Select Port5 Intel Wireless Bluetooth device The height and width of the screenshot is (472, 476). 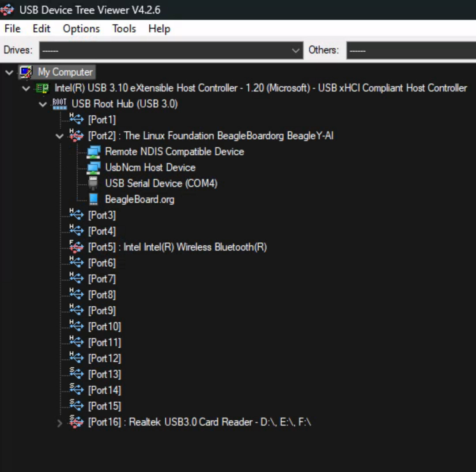(x=178, y=247)
